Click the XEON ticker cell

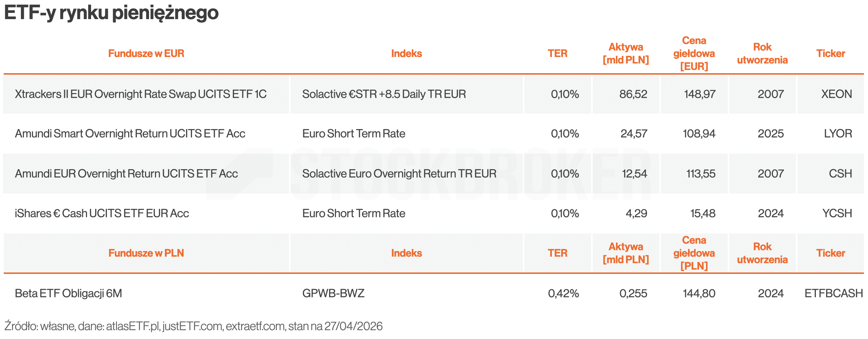click(x=836, y=94)
